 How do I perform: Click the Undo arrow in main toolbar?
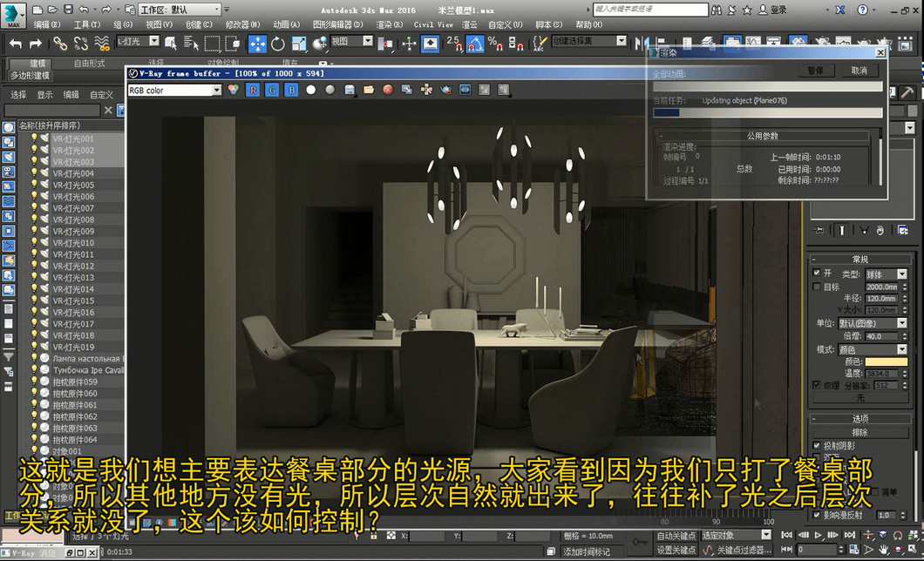click(x=16, y=44)
